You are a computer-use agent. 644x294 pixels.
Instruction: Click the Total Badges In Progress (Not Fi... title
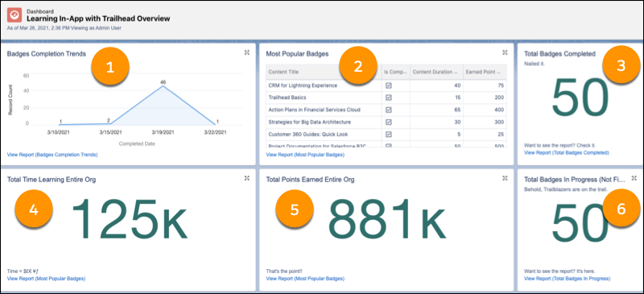(576, 180)
